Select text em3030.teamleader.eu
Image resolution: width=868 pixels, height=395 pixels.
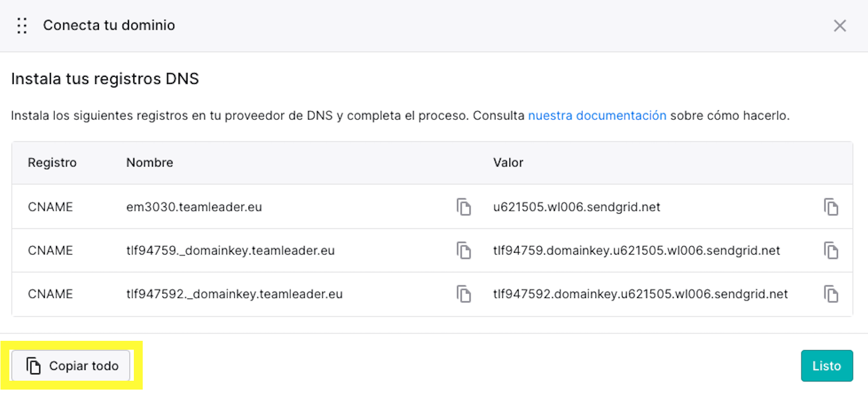point(194,207)
